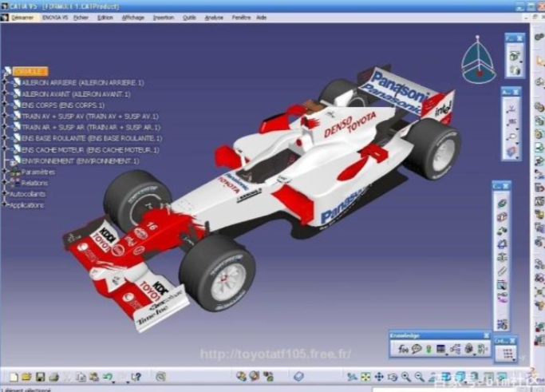
Task: Open the Fichier menu
Action: pos(81,18)
